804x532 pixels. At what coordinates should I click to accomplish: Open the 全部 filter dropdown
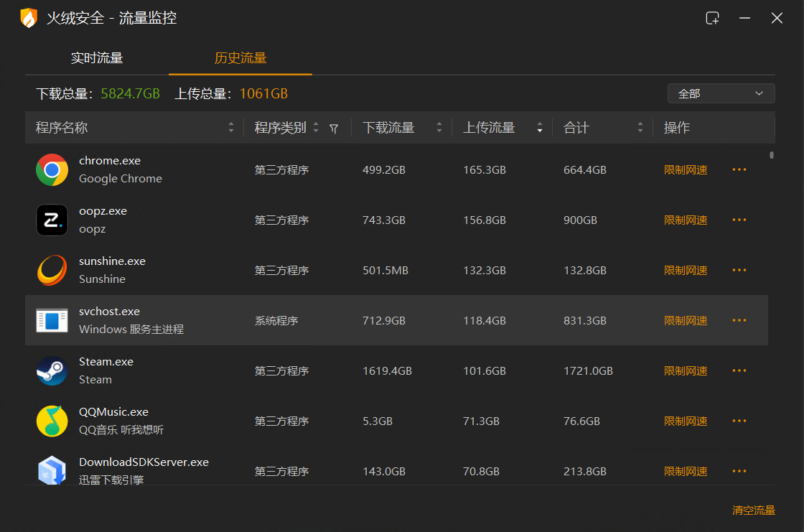tap(721, 93)
